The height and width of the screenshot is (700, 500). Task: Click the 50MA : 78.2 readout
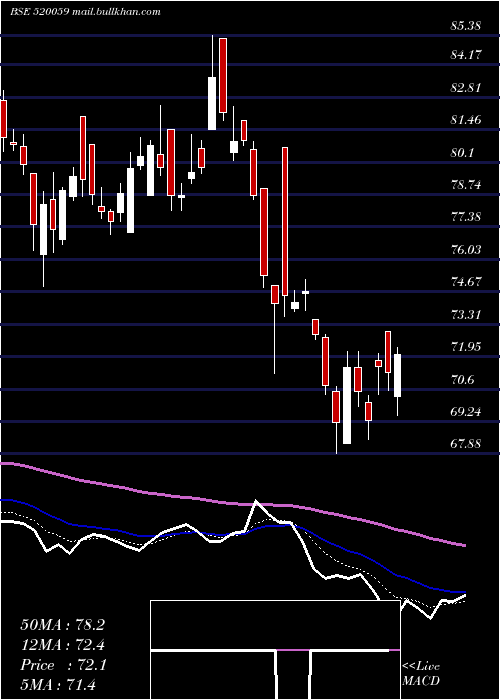click(62, 625)
